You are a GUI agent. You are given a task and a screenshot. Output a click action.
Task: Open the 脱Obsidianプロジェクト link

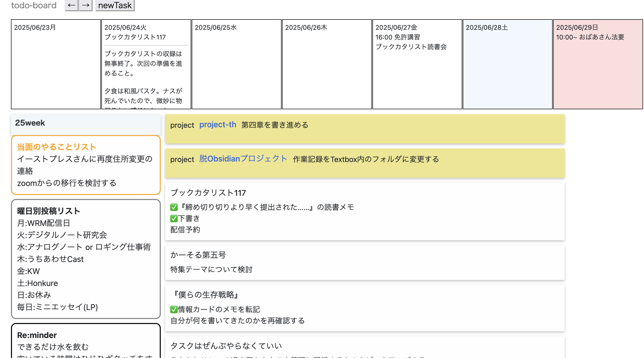pos(243,159)
